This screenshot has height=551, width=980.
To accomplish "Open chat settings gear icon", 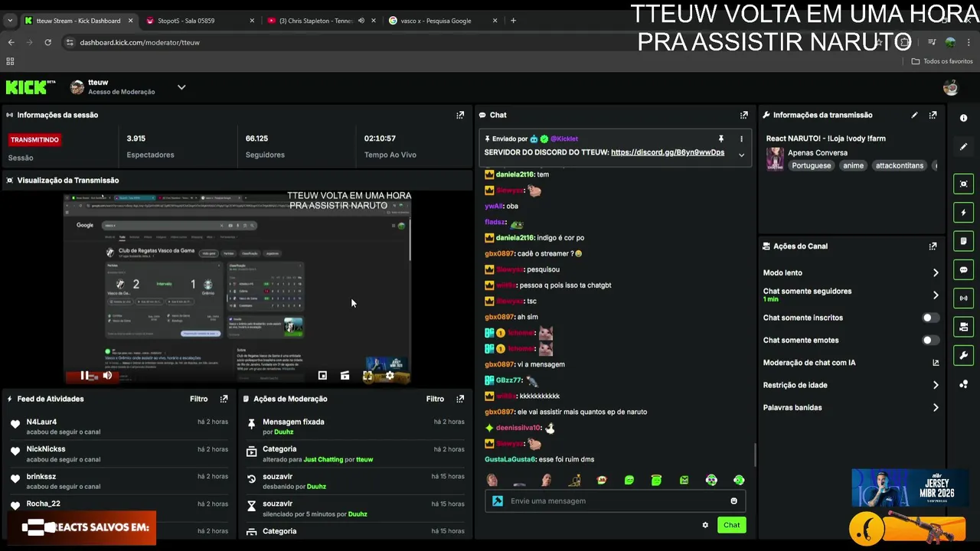I will click(x=705, y=525).
